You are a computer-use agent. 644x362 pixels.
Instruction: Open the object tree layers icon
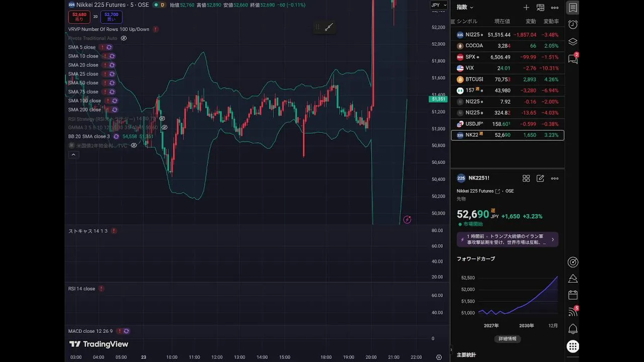point(573,42)
